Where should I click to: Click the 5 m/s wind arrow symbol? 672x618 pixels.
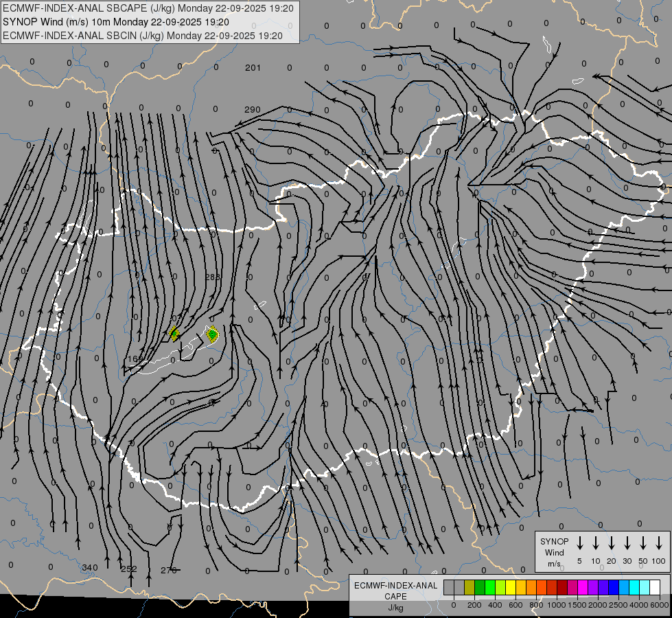point(579,543)
